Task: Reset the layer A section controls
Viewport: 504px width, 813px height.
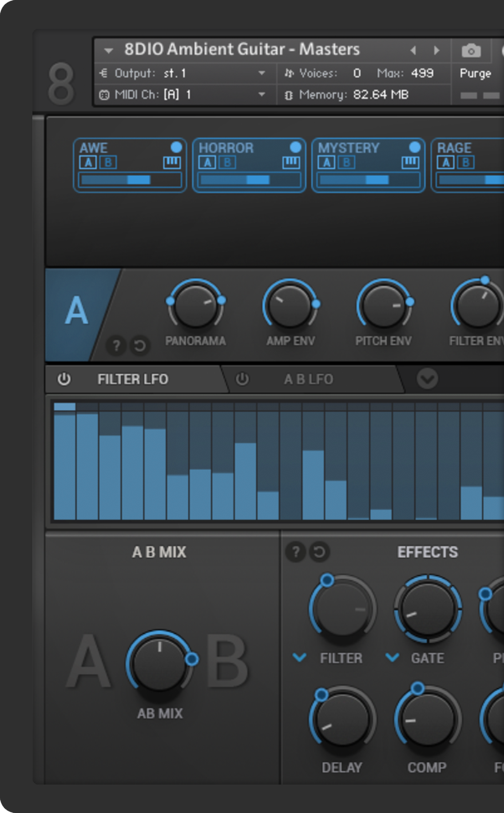Action: (x=139, y=345)
